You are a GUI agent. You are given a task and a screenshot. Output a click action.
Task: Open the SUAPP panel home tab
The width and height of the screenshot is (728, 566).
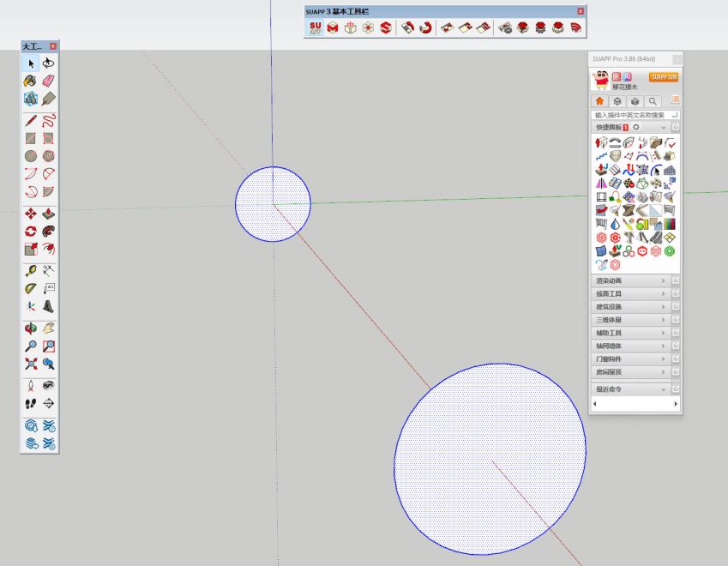[x=599, y=101]
